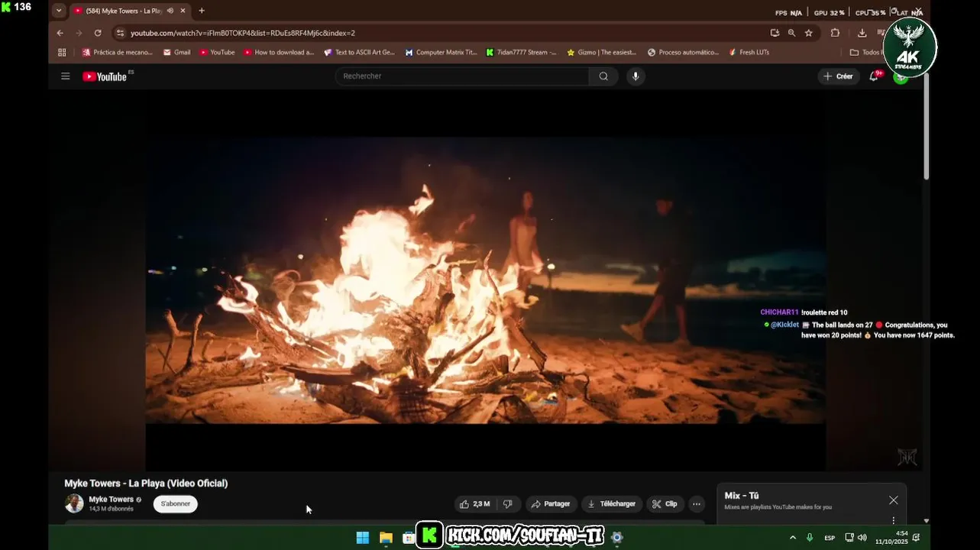Open the browser downloads icon
980x550 pixels.
(x=862, y=33)
